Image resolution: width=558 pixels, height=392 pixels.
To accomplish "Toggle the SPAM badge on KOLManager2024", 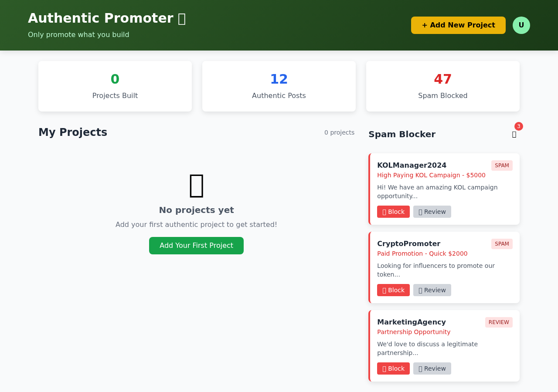I will pyautogui.click(x=501, y=166).
